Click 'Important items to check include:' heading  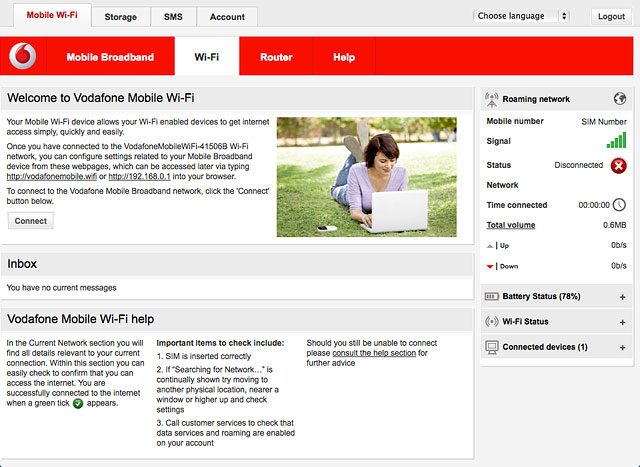(x=220, y=343)
